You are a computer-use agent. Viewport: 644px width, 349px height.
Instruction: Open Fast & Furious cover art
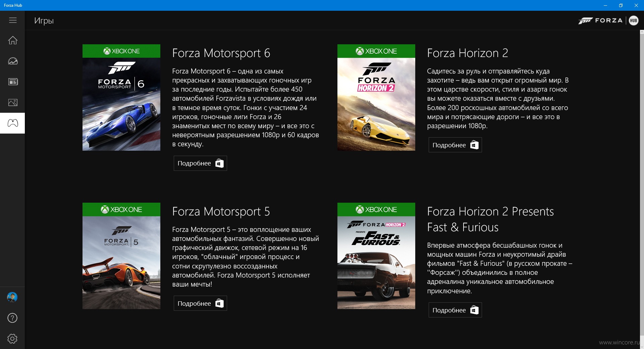[x=376, y=256]
